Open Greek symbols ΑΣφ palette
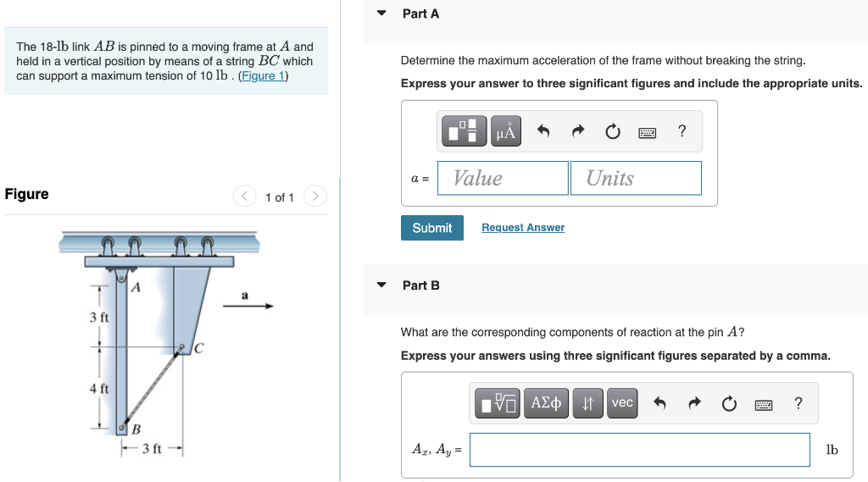This screenshot has height=482, width=868. tap(546, 403)
